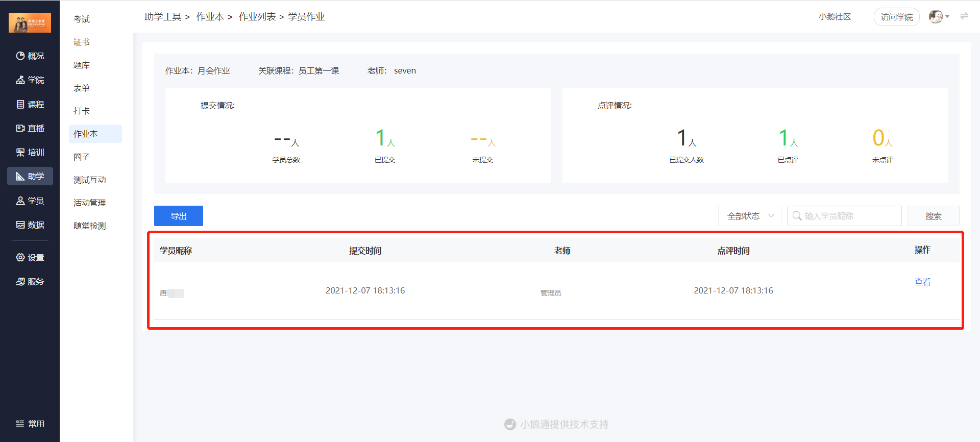Select the 课程 course icon

20,105
